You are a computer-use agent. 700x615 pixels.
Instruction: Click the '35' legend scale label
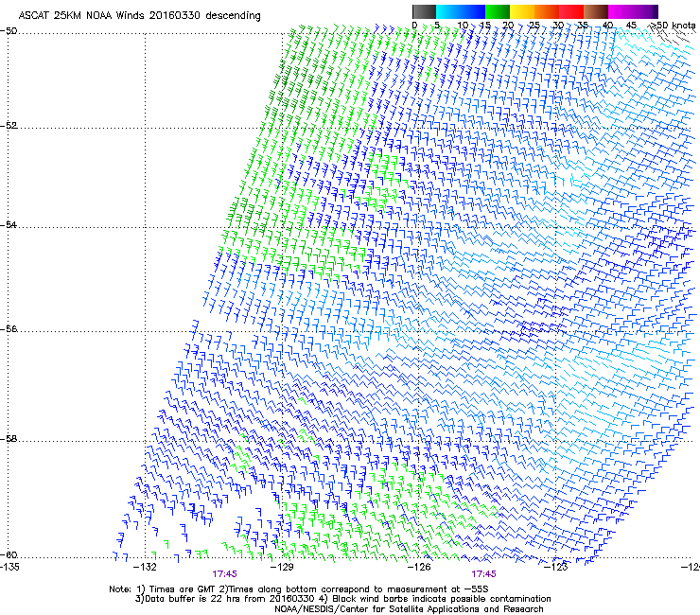583,26
